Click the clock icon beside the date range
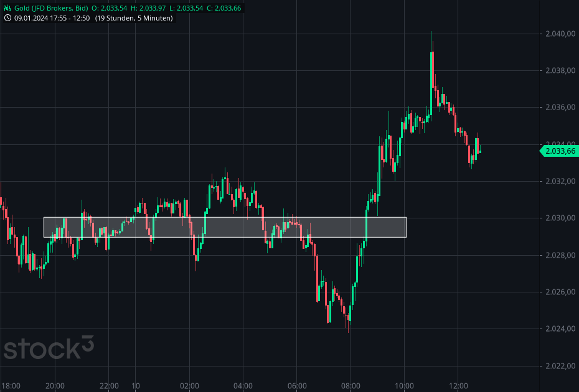 click(7, 18)
